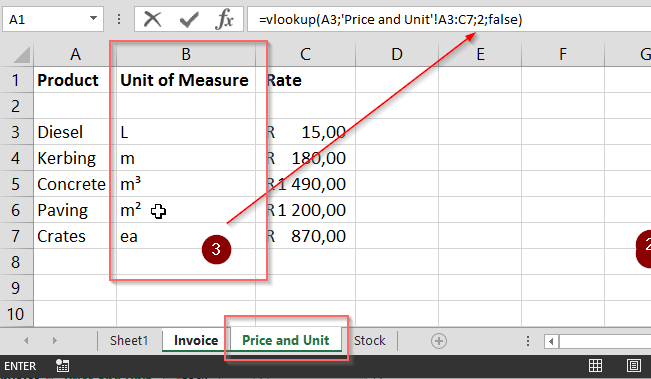The image size is (651, 379).
Task: Select the m³ unit cell
Action: coord(186,184)
